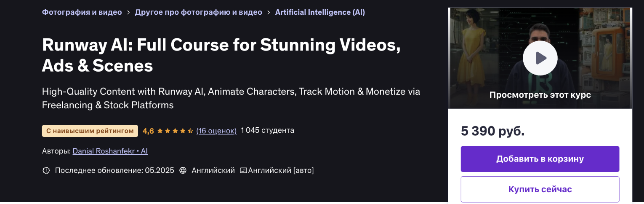Click the last update badge icon
Image resolution: width=644 pixels, height=204 pixels.
click(46, 171)
